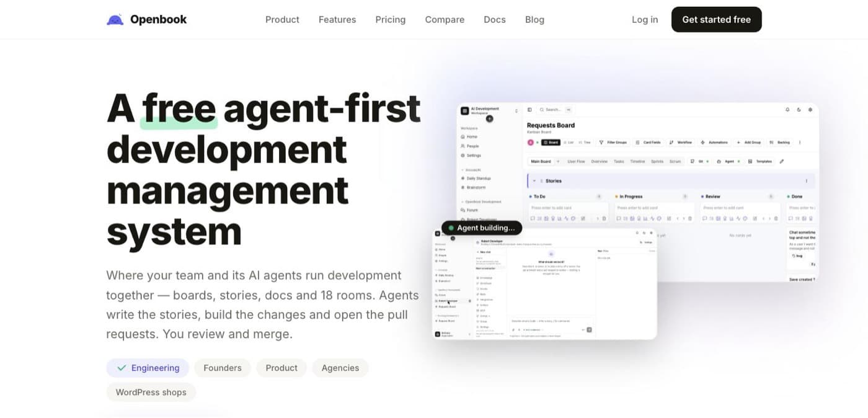868x418 pixels.
Task: Select the Product audience chip
Action: [281, 368]
